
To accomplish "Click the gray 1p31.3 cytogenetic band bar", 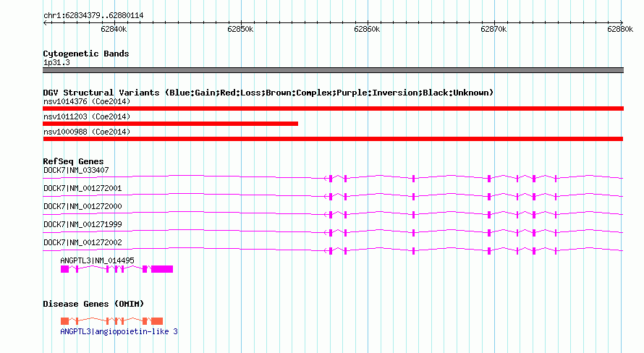I will pos(333,70).
